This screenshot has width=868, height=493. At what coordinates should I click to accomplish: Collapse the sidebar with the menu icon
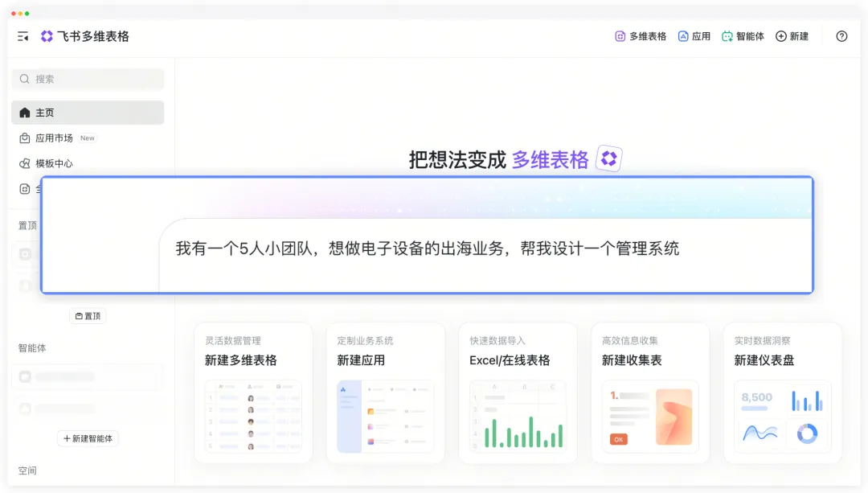pyautogui.click(x=23, y=36)
